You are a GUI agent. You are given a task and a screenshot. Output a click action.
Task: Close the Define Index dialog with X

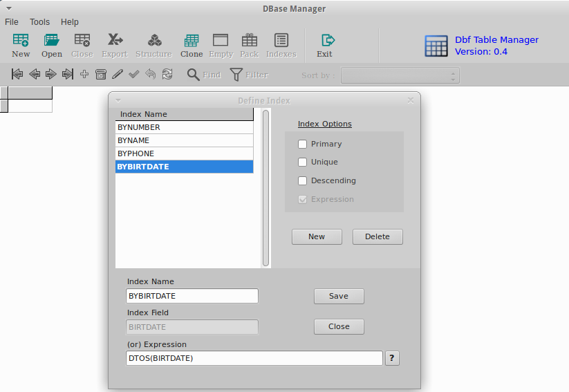(411, 100)
